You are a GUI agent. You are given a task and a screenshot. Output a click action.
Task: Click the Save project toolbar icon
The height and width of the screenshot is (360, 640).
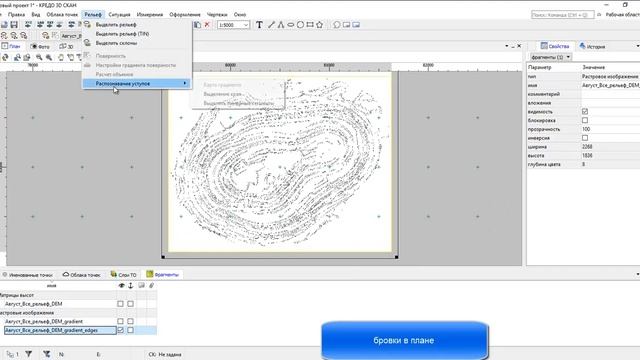(14, 25)
